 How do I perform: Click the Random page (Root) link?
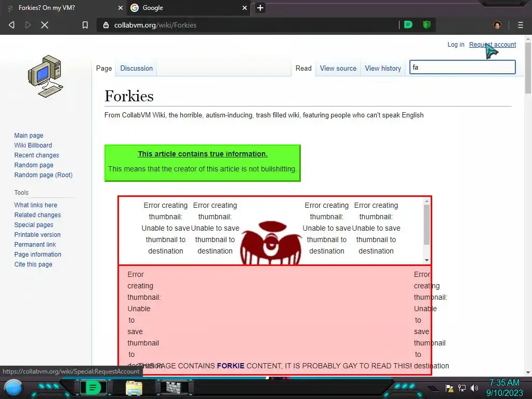coord(43,175)
